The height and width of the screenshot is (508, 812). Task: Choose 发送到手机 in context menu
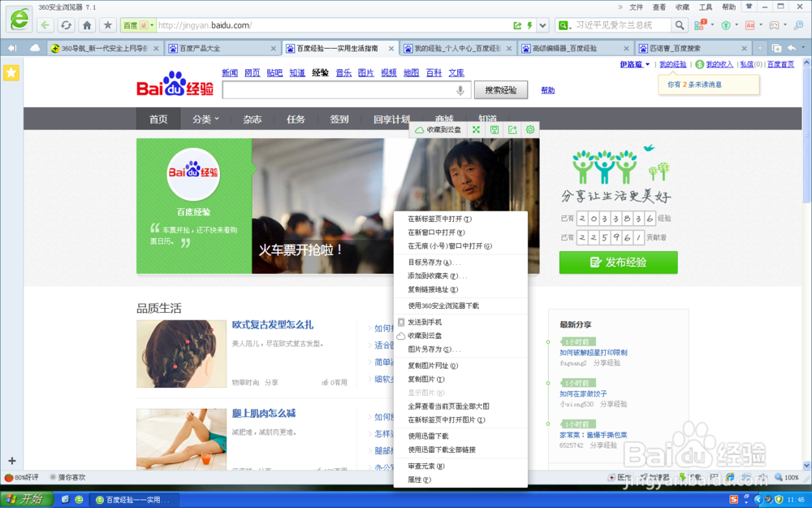tap(460, 322)
